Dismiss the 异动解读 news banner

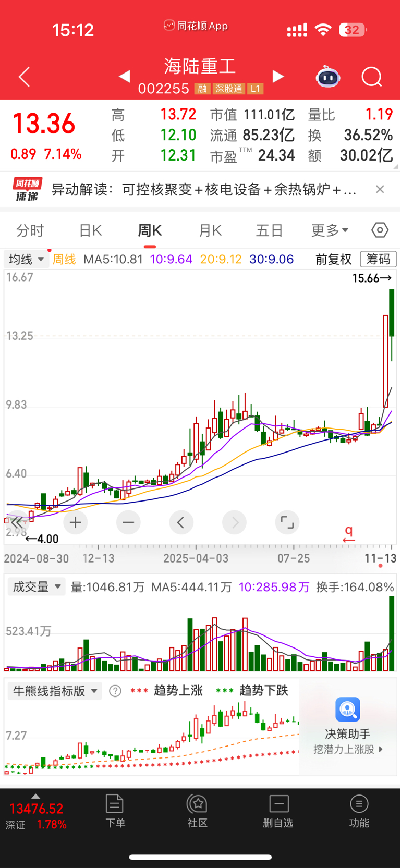point(380,189)
